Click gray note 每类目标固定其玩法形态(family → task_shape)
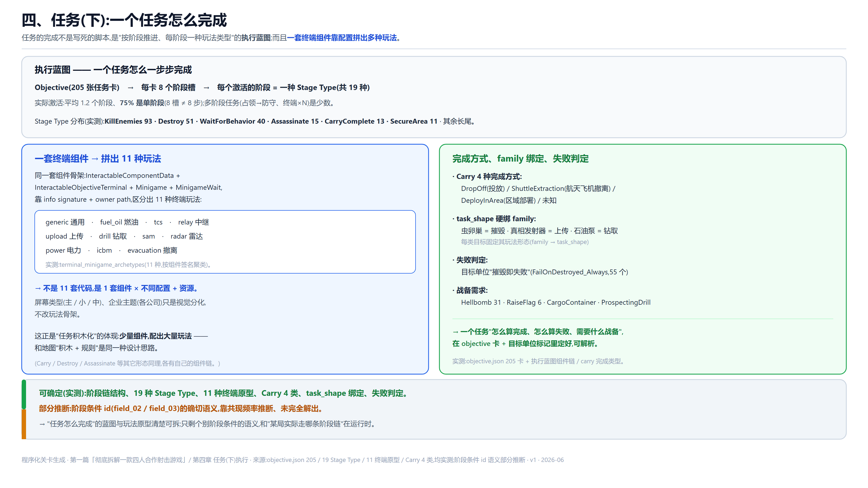The width and height of the screenshot is (868, 488). pyautogui.click(x=525, y=242)
